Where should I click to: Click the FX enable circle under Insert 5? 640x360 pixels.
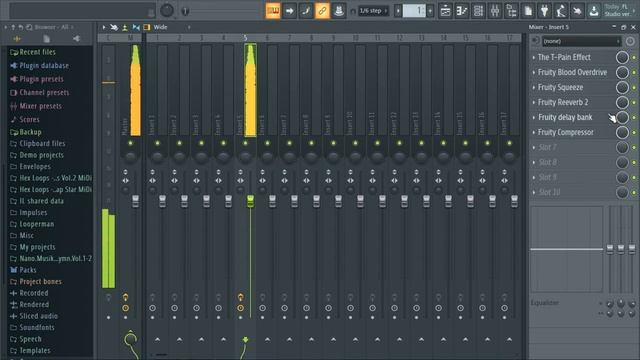pos(240,308)
